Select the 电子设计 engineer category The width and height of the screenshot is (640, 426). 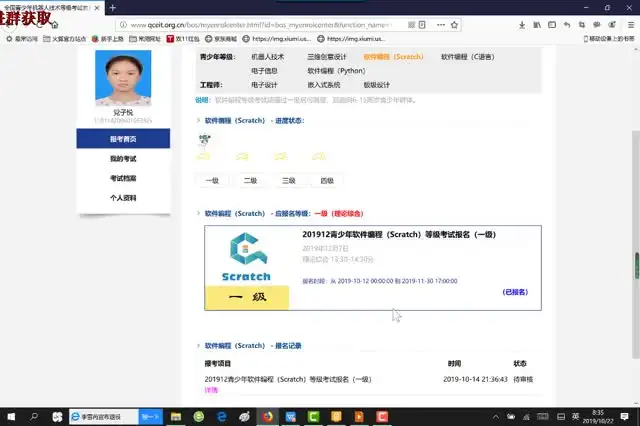[x=264, y=85]
